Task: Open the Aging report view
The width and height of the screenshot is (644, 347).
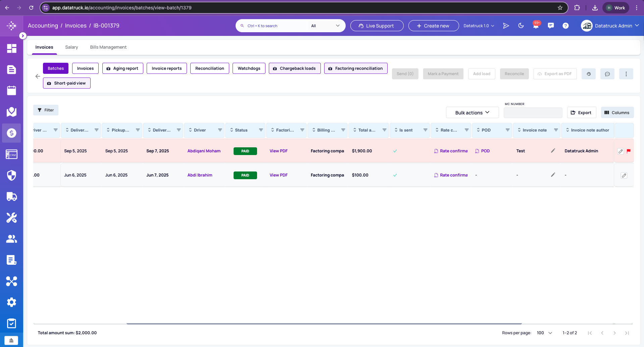Action: click(x=122, y=68)
